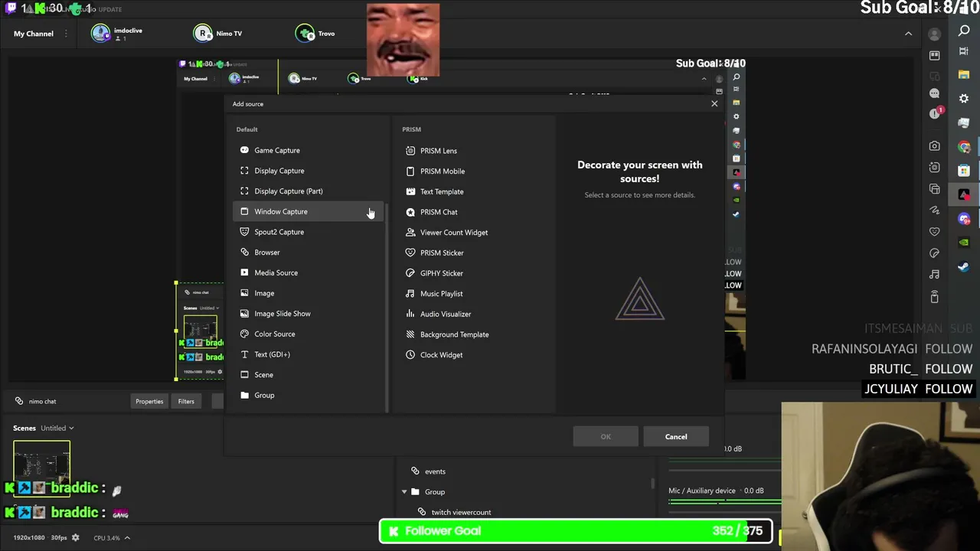Open the My Channel tab
This screenshot has height=551, width=980.
(34, 34)
